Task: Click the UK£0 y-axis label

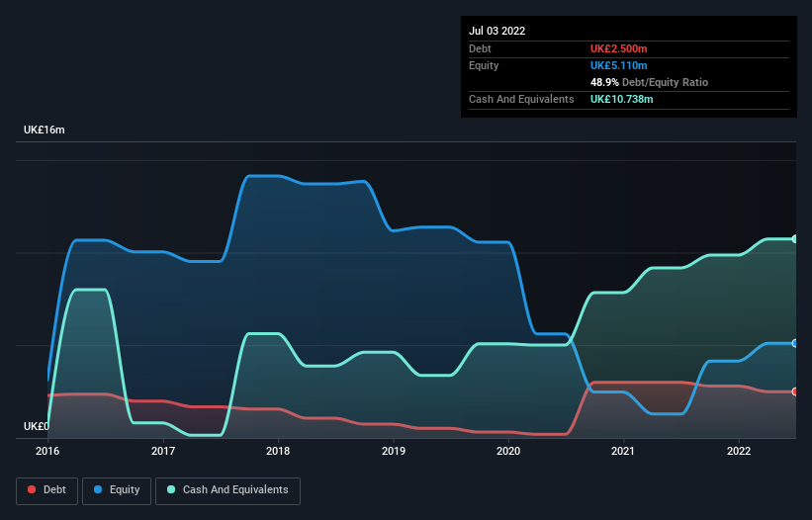Action: [x=37, y=426]
